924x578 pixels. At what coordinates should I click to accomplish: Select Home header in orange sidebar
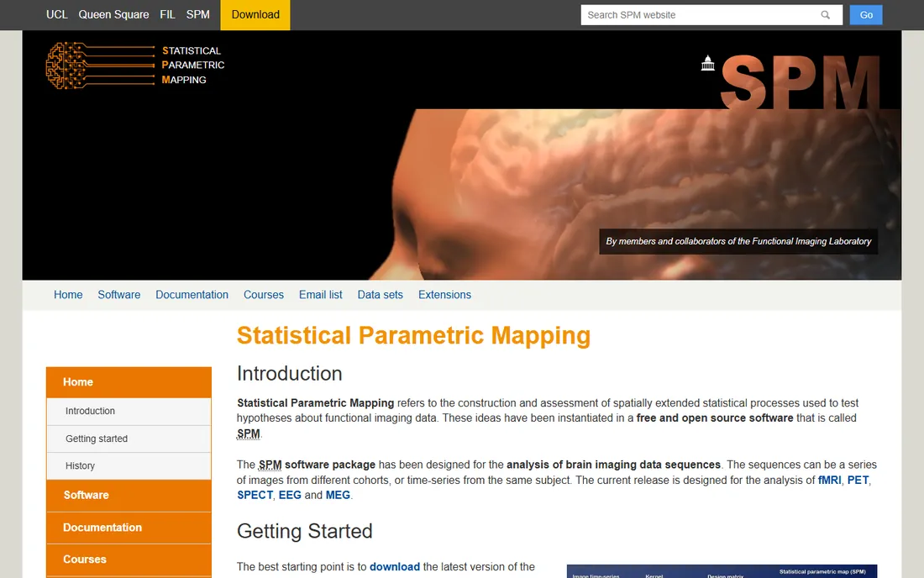point(129,381)
